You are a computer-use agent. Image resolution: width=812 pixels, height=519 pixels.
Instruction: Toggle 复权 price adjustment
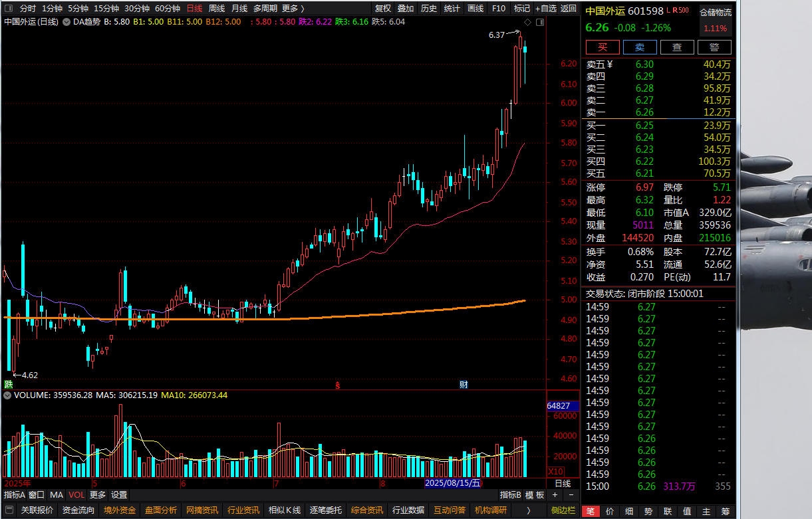click(383, 9)
